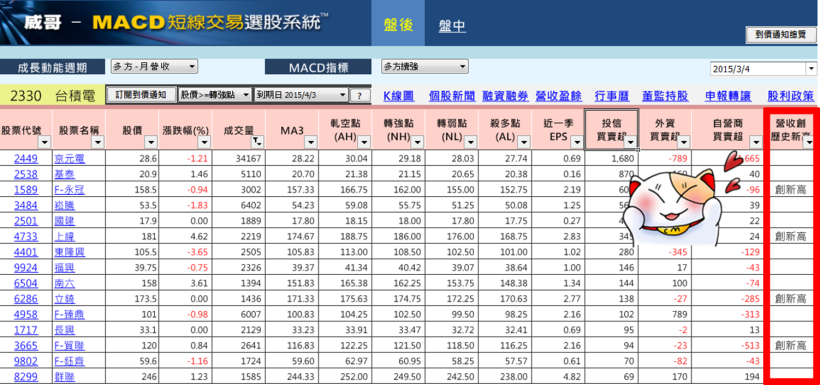Viewport: 820px width, 385px height.
Task: Open filter arrow for 近一季 EPS column
Action: (x=577, y=142)
